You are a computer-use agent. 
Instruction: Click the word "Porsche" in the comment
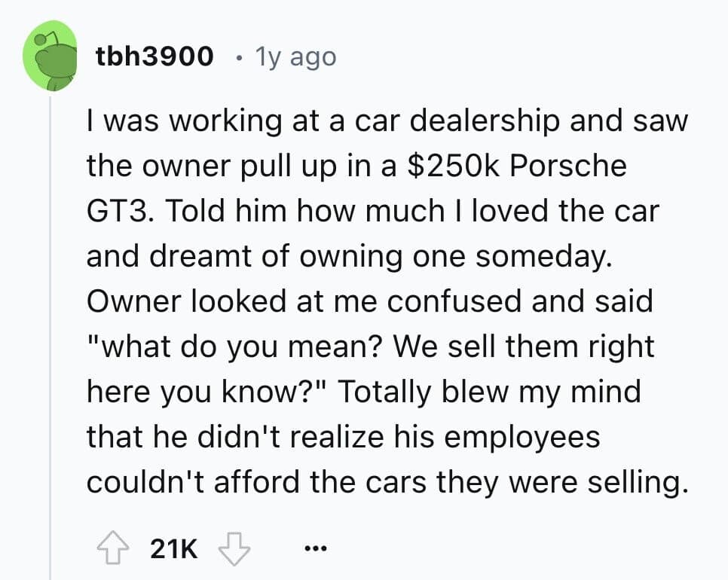coord(568,166)
